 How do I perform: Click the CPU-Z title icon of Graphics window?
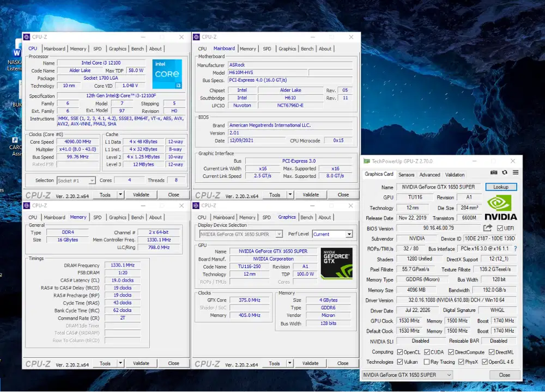coord(196,206)
